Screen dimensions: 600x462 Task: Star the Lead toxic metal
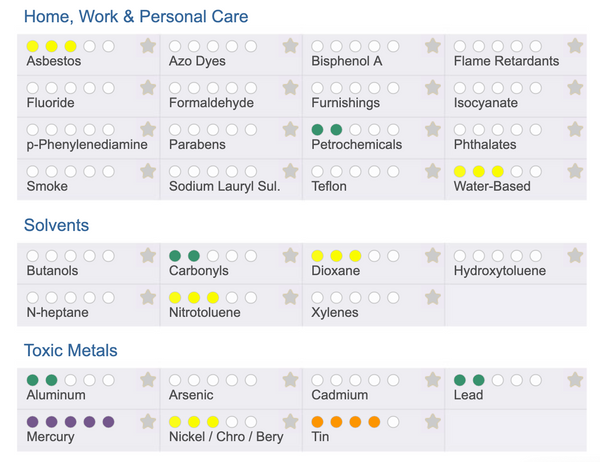click(x=575, y=380)
